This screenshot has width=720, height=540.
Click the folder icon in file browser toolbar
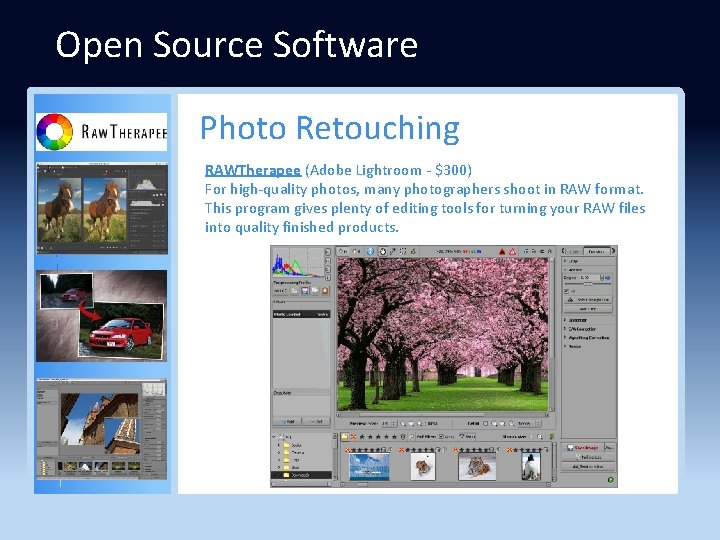click(344, 437)
